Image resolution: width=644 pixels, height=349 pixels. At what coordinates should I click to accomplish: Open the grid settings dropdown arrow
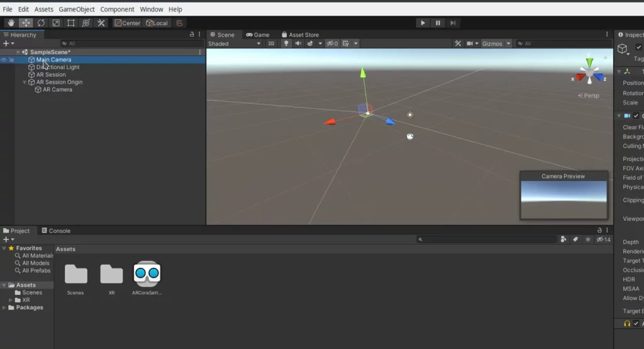point(356,43)
